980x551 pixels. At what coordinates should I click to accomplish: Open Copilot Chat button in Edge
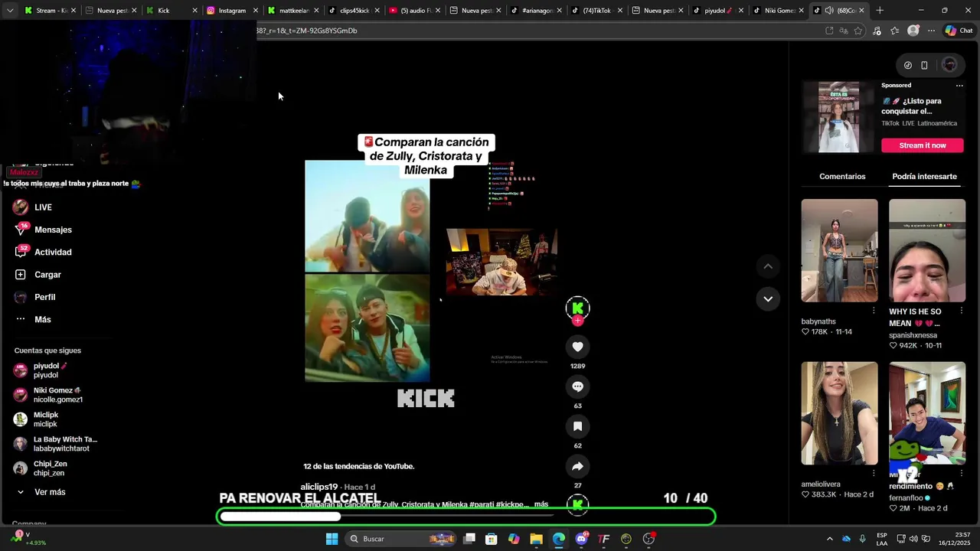(x=959, y=31)
